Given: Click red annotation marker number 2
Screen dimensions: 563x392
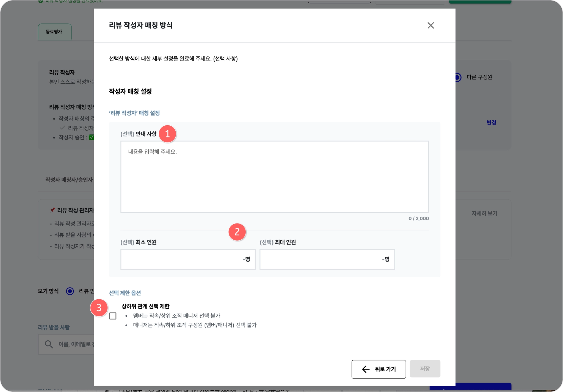Looking at the screenshot, I should click(237, 232).
